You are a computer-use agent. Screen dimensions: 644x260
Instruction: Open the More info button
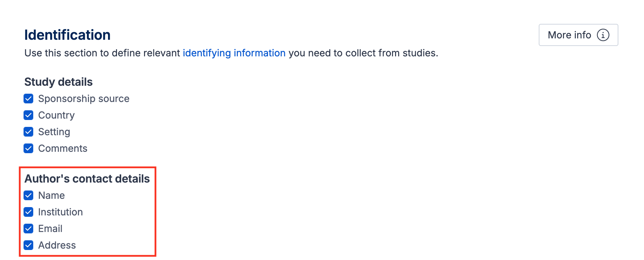click(x=570, y=35)
